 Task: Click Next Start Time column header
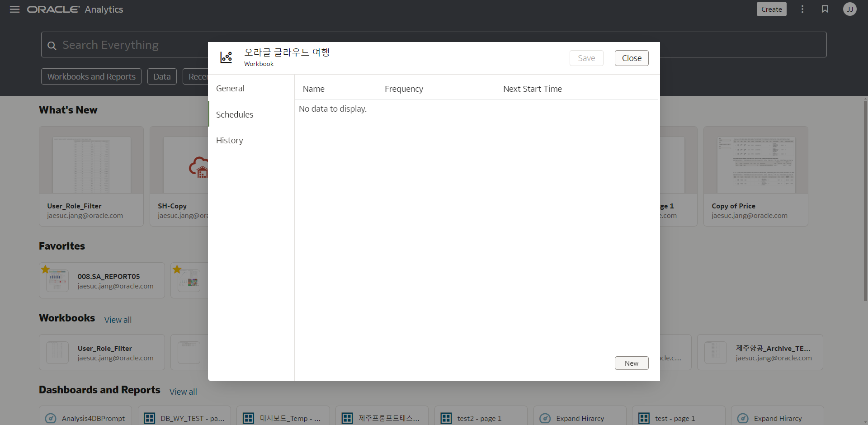533,89
